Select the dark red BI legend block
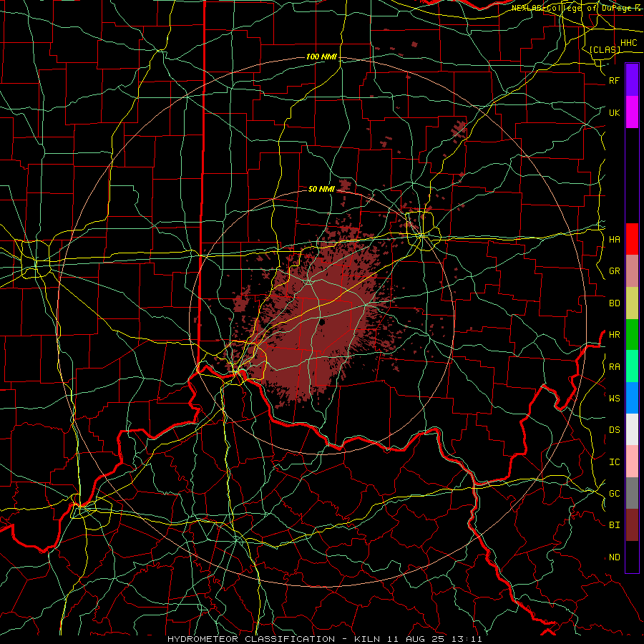The image size is (644, 644). pyautogui.click(x=632, y=525)
